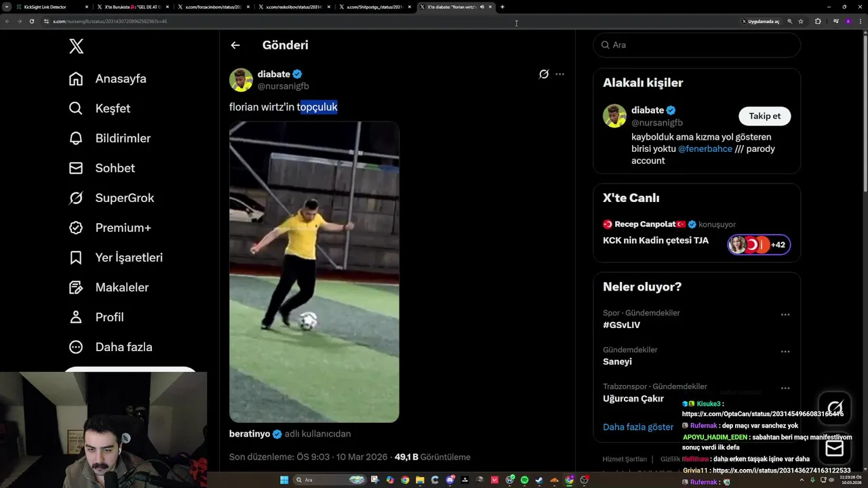
Task: Switch to the x.com/Shitpostgs_ tab
Action: [374, 7]
